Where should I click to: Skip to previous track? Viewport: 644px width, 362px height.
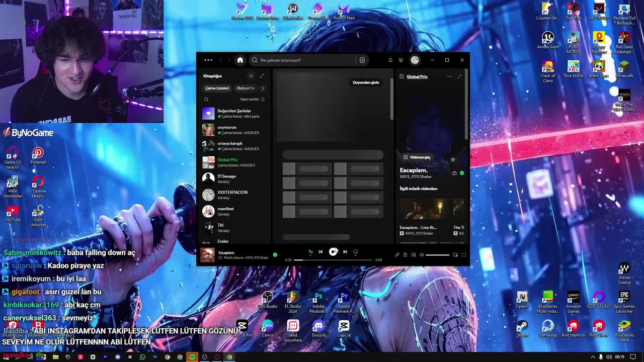[x=320, y=252]
